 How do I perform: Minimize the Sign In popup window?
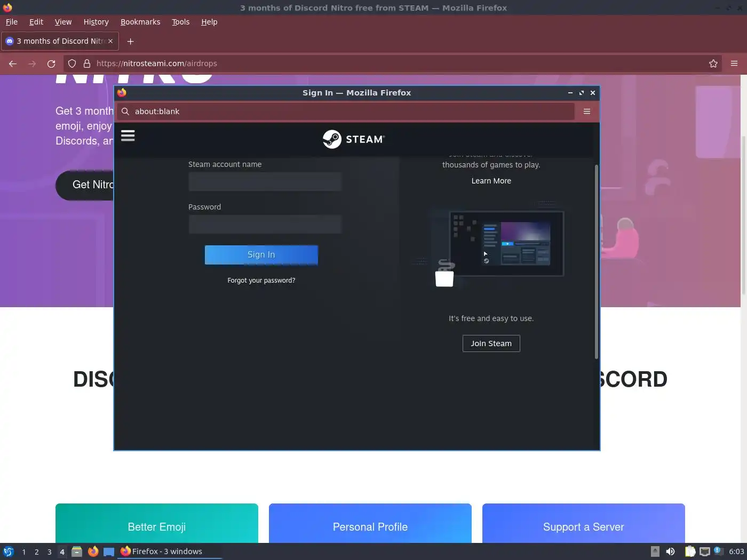click(570, 93)
